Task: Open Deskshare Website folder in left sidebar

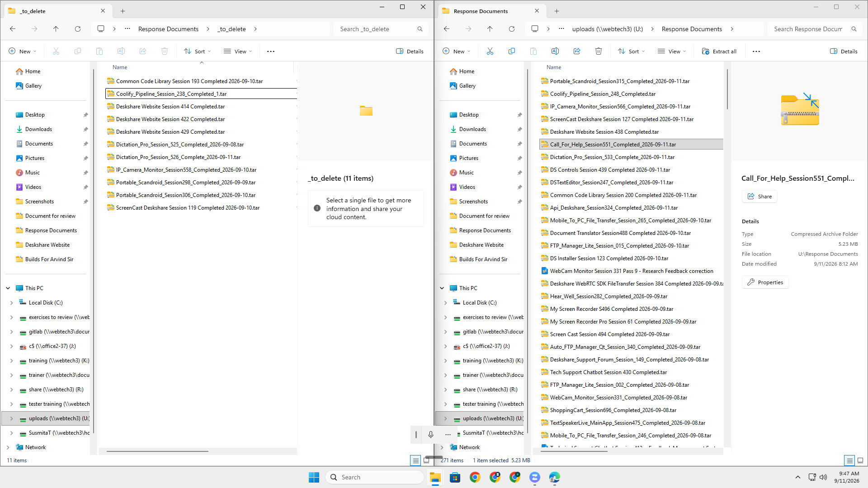Action: (x=47, y=245)
